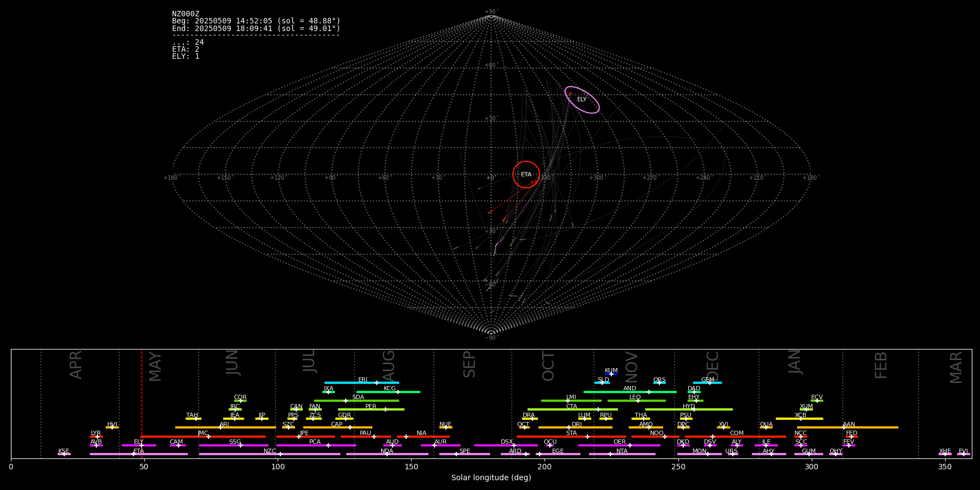This screenshot has width=980, height=490.
Task: Click the 'ETA: 2' count in the header
Action: point(186,50)
